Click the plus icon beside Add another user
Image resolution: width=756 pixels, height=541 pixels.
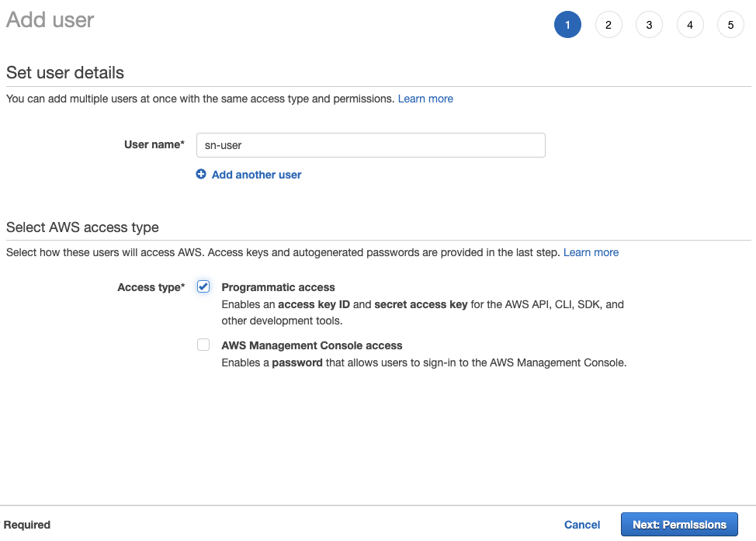point(201,175)
